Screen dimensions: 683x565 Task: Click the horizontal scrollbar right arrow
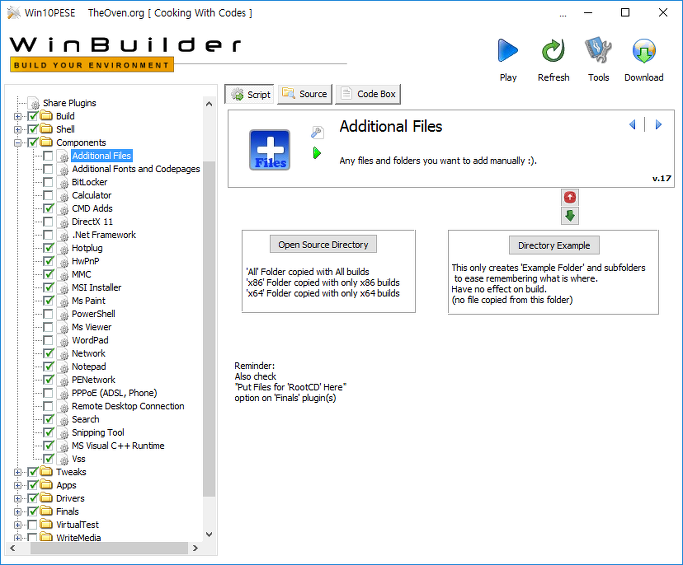coord(195,548)
